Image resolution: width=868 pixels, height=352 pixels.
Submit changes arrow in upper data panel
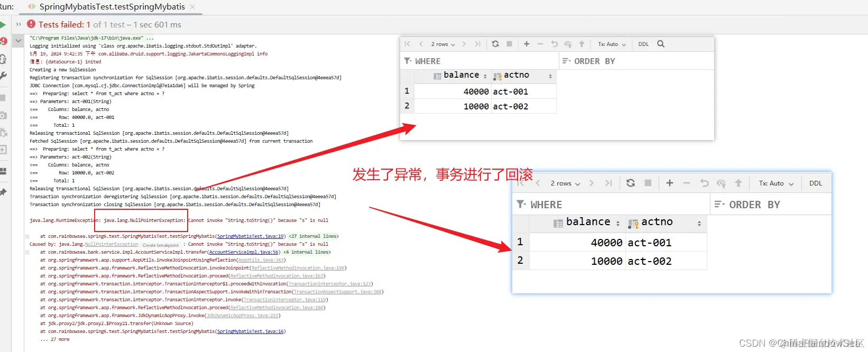[581, 44]
